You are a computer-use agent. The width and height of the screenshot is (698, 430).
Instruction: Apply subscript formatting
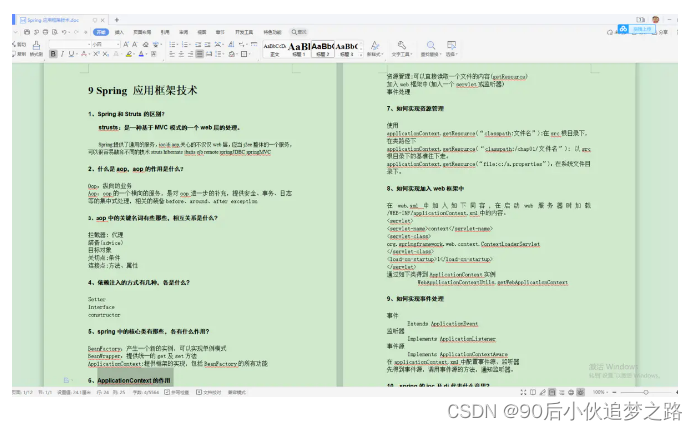(106, 54)
